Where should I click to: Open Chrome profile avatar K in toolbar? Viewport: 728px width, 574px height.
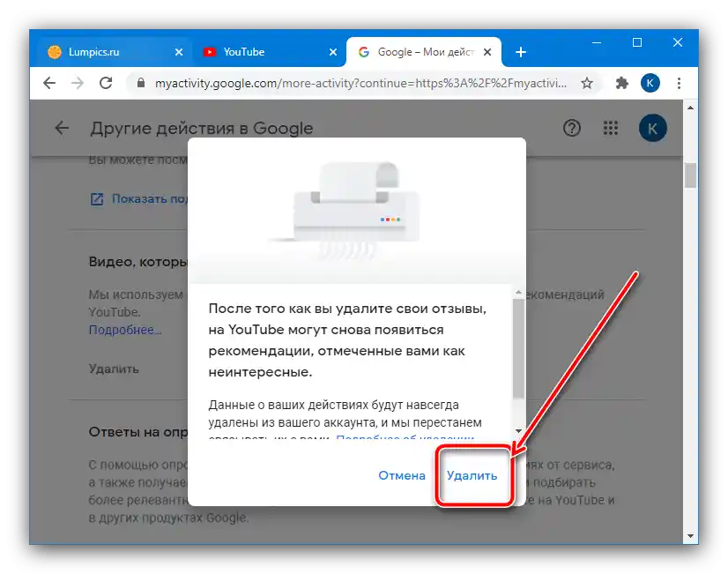click(650, 83)
